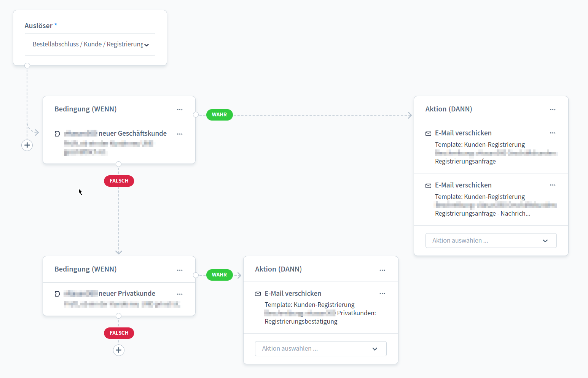Open three-dot menu of first Bedingung (WENN) header
The image size is (588, 378).
coord(180,110)
